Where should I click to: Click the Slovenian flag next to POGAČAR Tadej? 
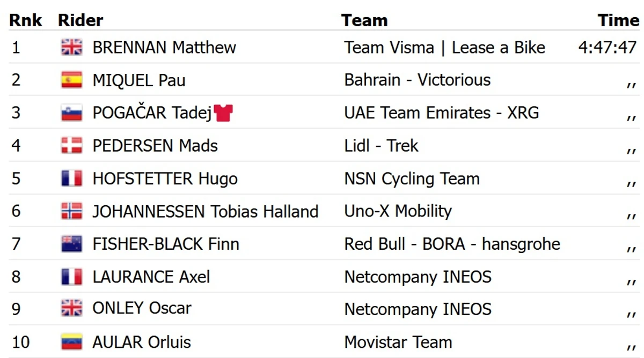(71, 113)
